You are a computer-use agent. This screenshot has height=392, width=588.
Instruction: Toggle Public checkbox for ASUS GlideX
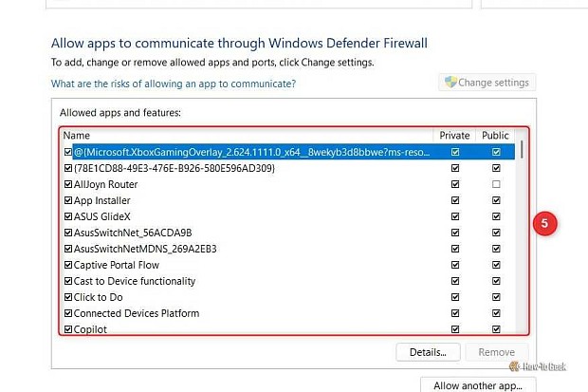(496, 216)
